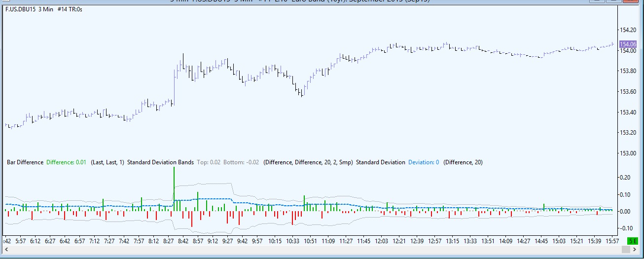Click the 10:33 time axis label
Viewport: 644px width, 259px height.
tap(292, 241)
